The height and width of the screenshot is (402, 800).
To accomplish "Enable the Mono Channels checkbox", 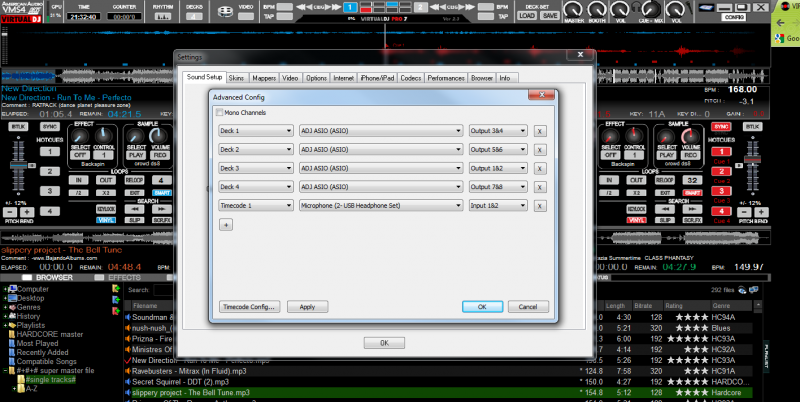I will 219,112.
